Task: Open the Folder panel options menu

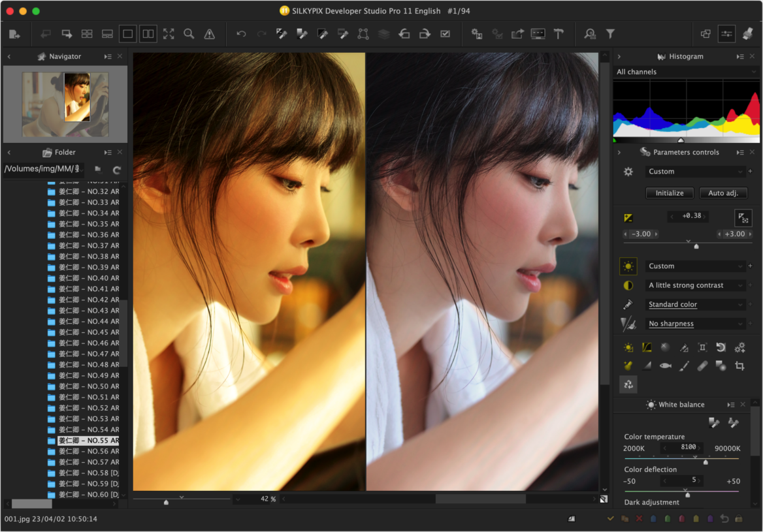Action: [108, 153]
